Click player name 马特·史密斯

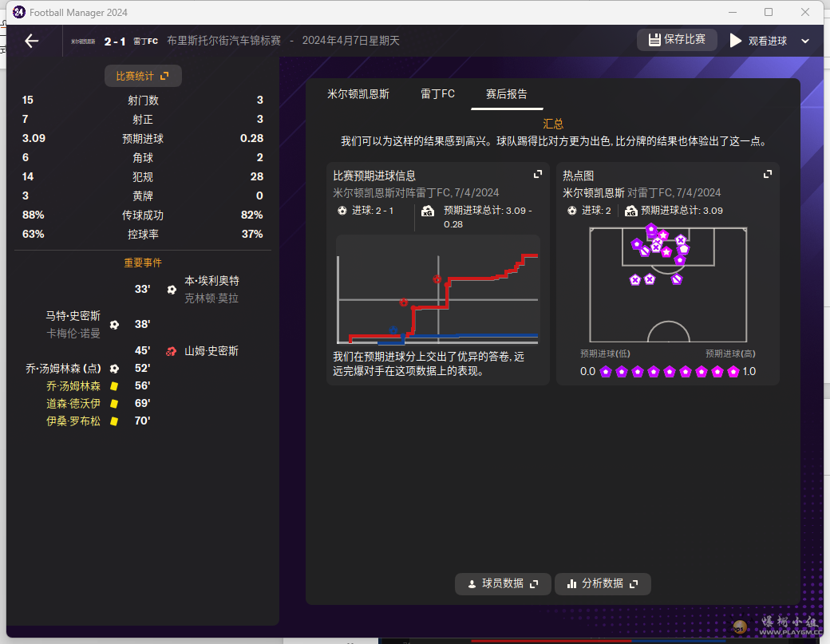tap(73, 316)
